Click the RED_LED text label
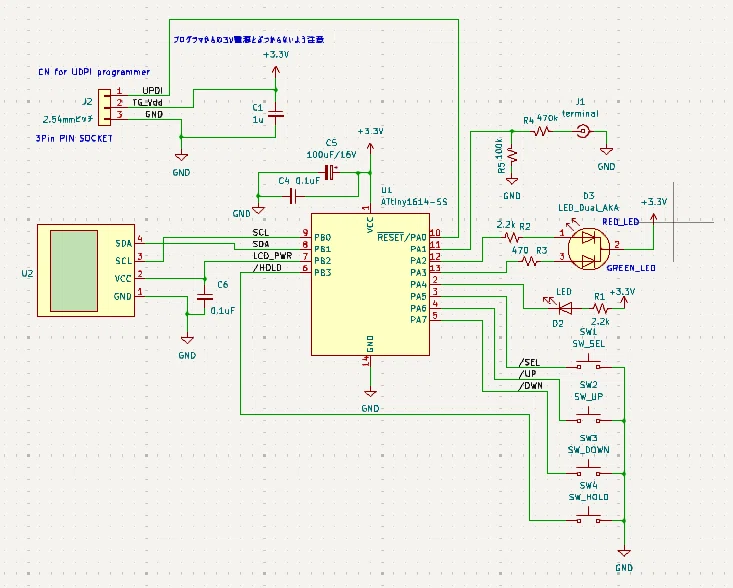Screen dimensions: 733x588 pos(620,222)
